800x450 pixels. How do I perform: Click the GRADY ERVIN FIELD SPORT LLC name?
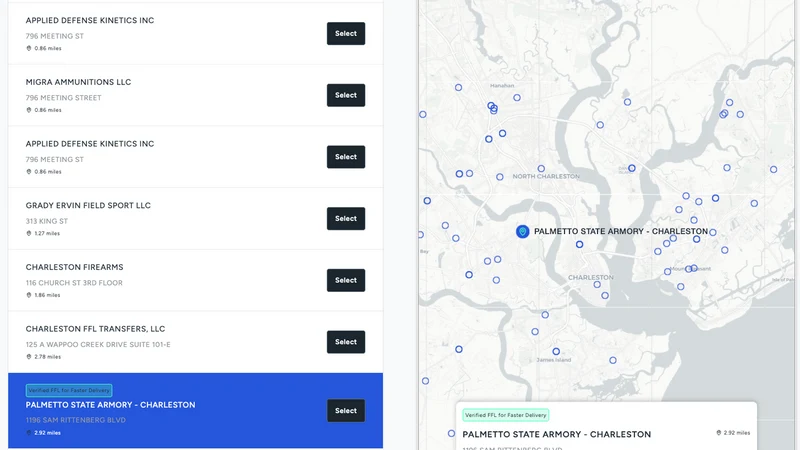coord(88,206)
